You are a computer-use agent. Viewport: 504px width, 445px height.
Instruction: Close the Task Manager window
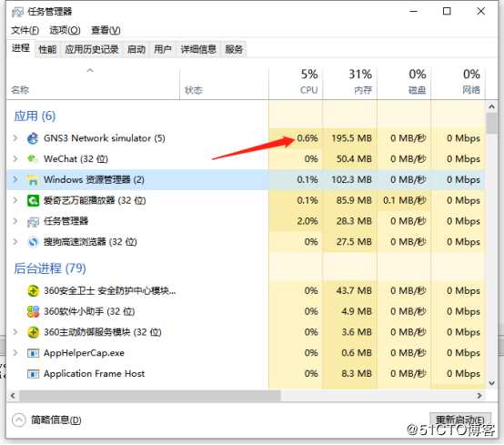point(481,11)
